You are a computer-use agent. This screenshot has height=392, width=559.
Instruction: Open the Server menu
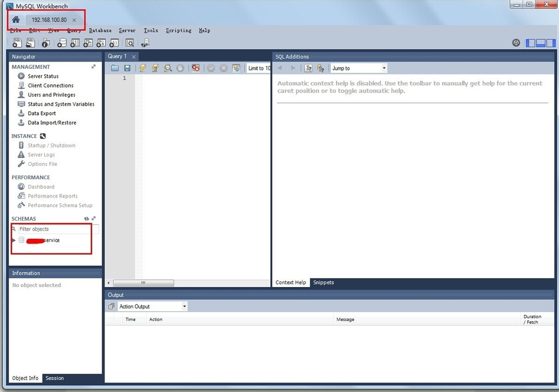pyautogui.click(x=127, y=30)
